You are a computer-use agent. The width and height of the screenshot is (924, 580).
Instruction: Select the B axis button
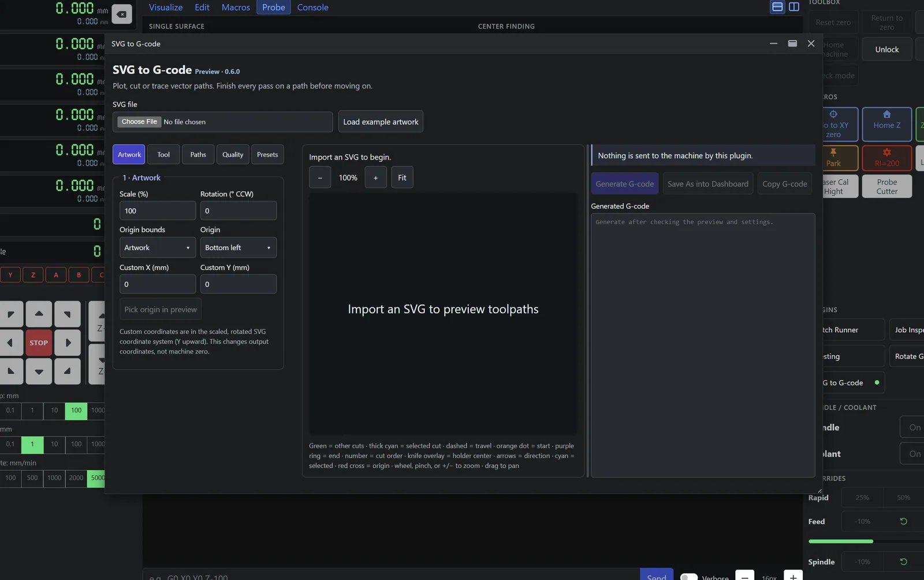(x=79, y=275)
